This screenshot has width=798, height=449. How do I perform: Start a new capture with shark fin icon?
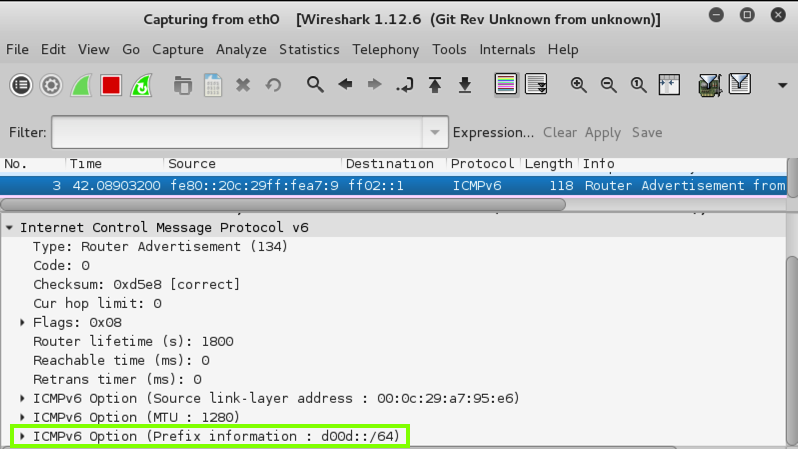(x=81, y=85)
